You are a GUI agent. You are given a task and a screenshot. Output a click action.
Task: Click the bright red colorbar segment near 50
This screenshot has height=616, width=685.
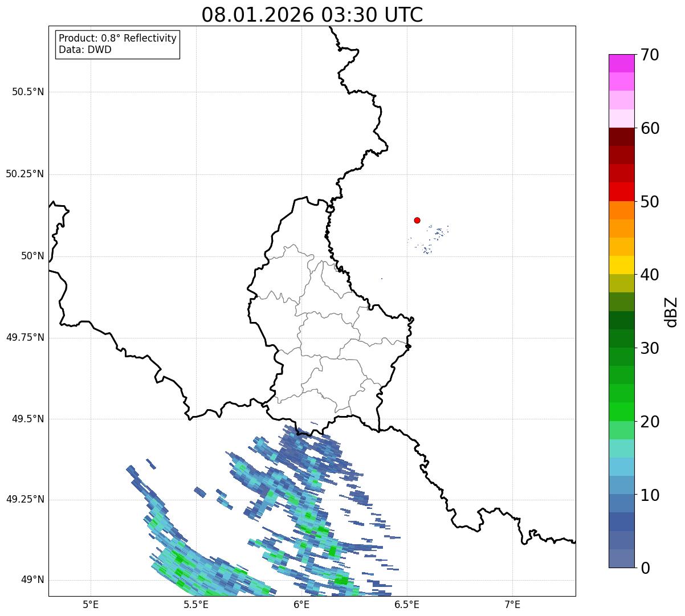pos(622,191)
